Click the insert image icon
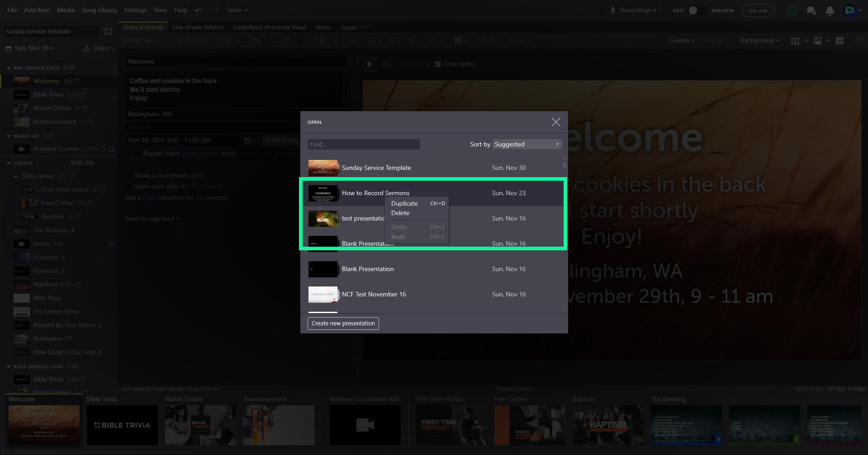868x455 pixels. 818,41
